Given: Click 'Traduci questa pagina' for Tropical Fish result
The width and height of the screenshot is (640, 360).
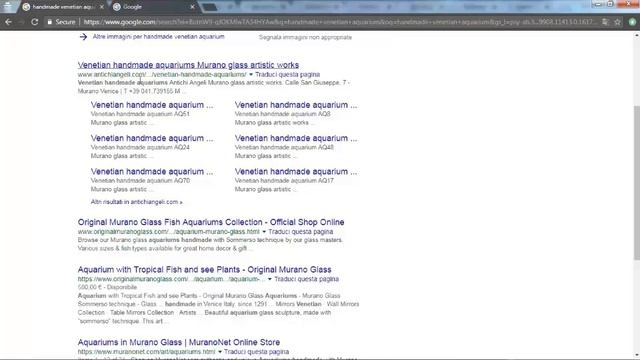Looking at the screenshot, I should [307, 279].
